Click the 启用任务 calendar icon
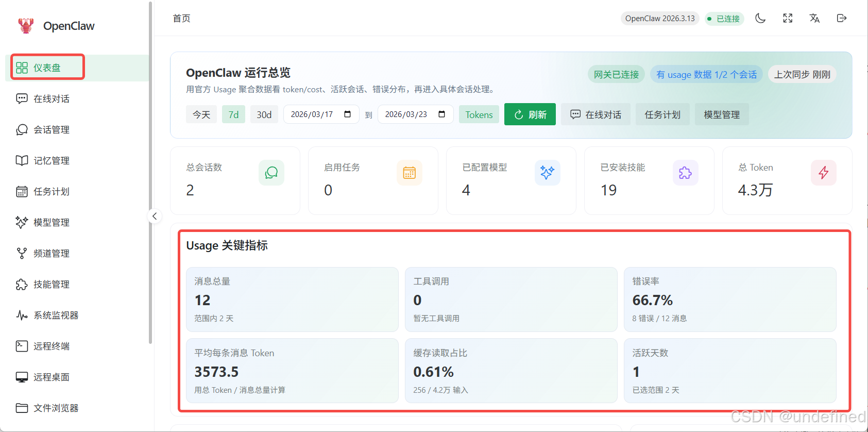The width and height of the screenshot is (868, 432). click(410, 173)
